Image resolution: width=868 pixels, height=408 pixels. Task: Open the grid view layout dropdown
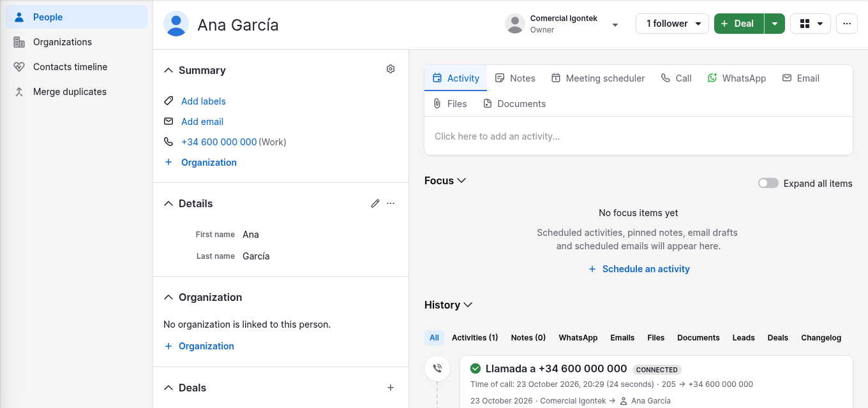[x=811, y=24]
